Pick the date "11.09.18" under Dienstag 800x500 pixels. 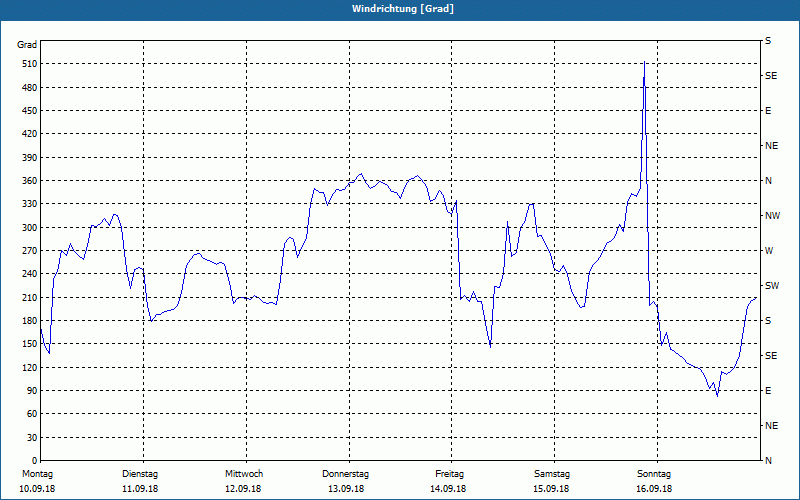click(x=140, y=489)
